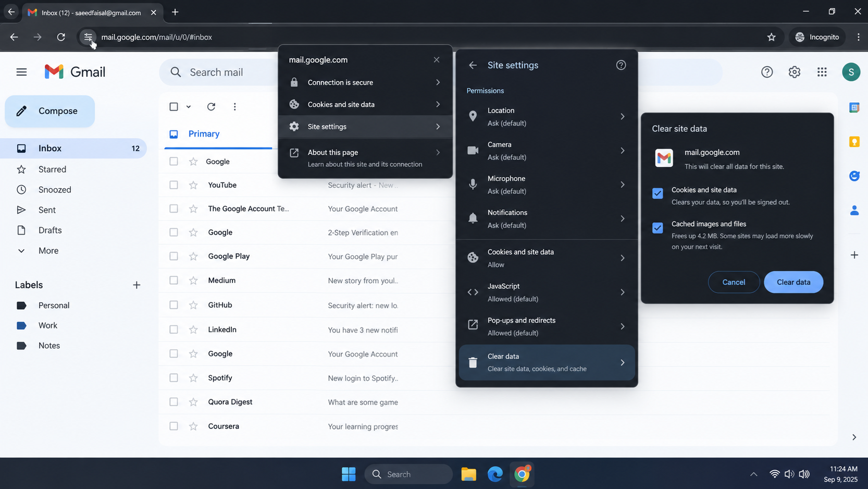The image size is (868, 489).
Task: Open Gmail support help icon
Action: [x=766, y=72]
